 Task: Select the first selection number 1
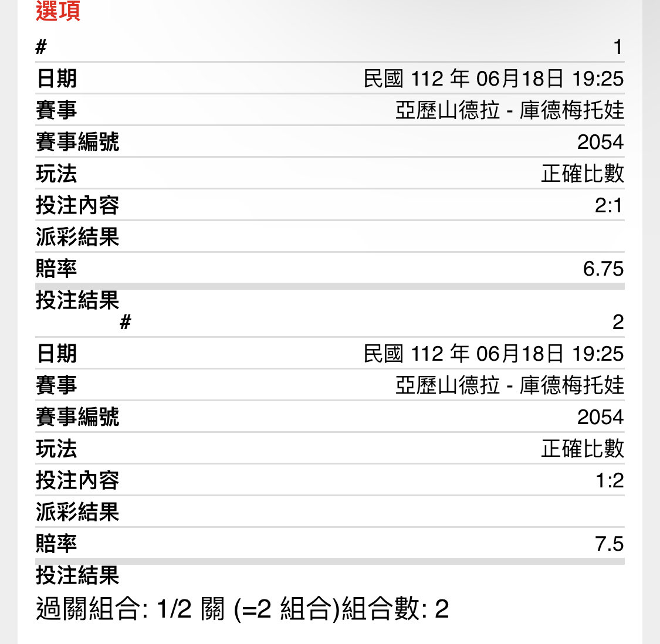pyautogui.click(x=618, y=47)
